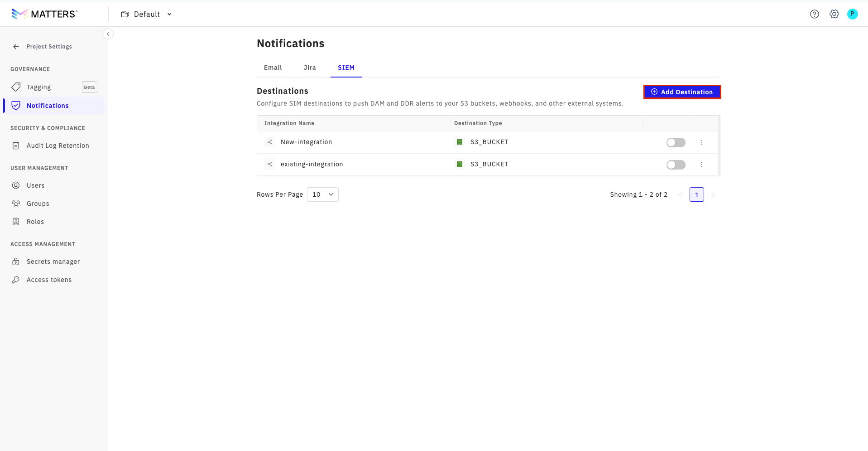Open the settings gear icon

click(x=834, y=14)
